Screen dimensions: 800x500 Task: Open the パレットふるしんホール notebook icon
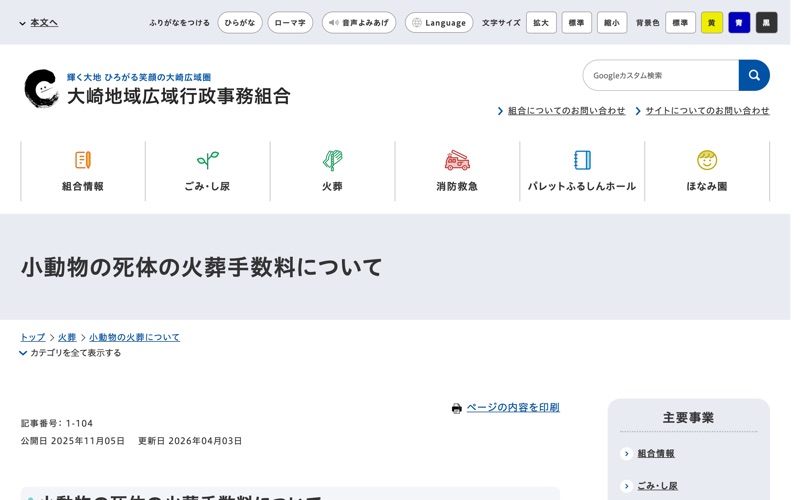pos(582,160)
